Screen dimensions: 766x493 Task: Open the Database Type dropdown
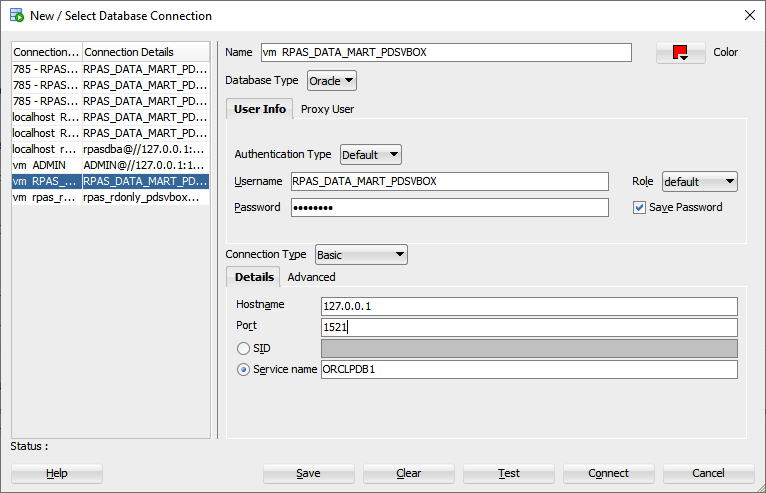332,81
